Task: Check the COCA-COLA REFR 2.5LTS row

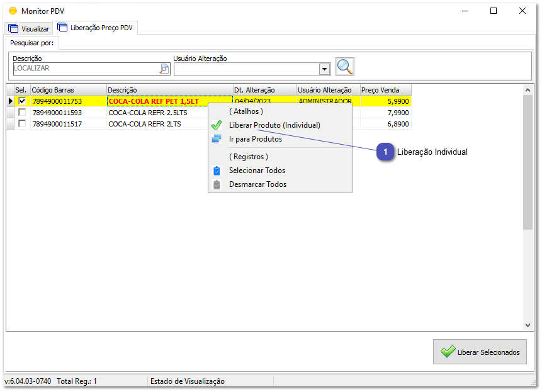Action: [x=22, y=113]
